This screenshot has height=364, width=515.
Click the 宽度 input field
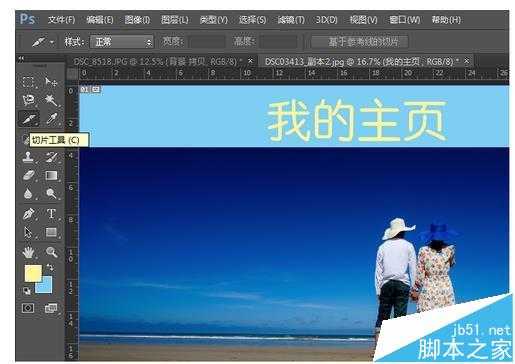206,42
